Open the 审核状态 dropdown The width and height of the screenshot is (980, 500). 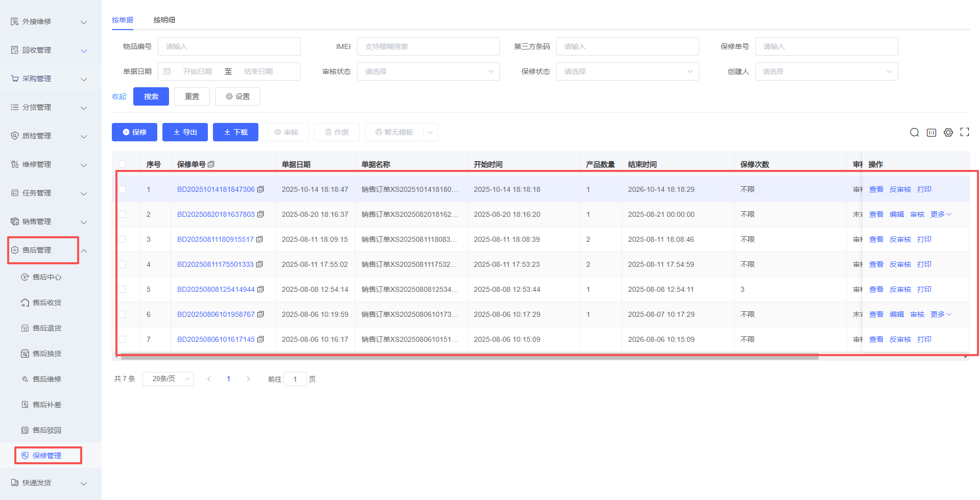click(x=428, y=71)
